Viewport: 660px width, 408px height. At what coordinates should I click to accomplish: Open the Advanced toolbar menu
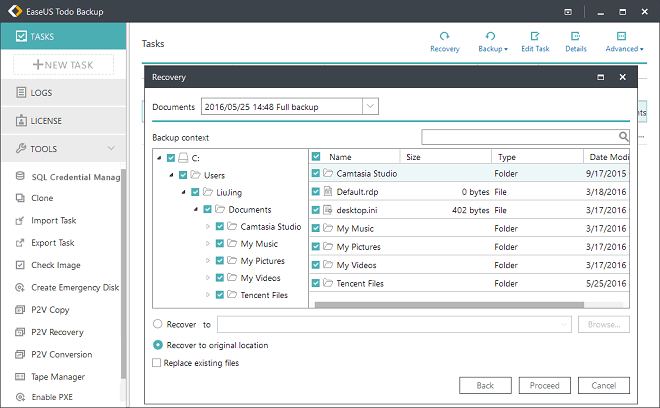pos(624,42)
